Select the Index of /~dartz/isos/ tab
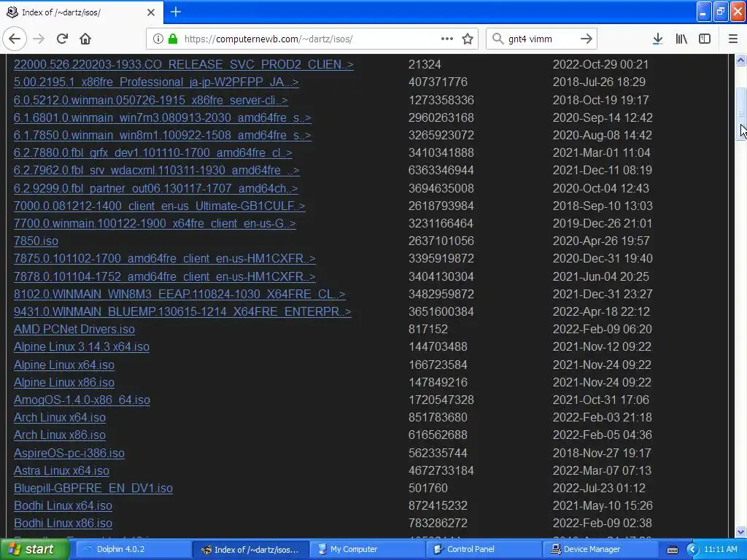Screen dimensions: 747x560 click(x=82, y=12)
